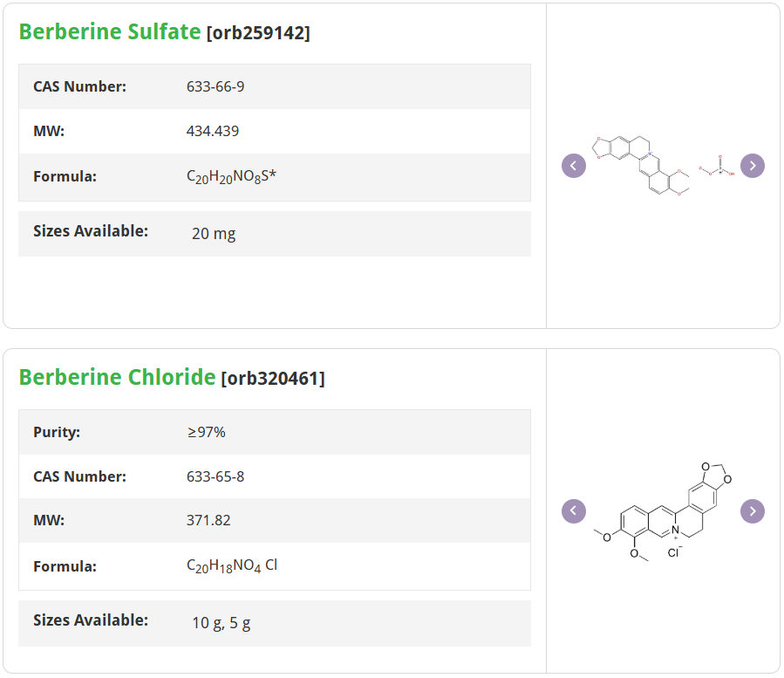Image resolution: width=784 pixels, height=678 pixels.
Task: Click the Berberine Sulfate structure image
Action: (663, 164)
